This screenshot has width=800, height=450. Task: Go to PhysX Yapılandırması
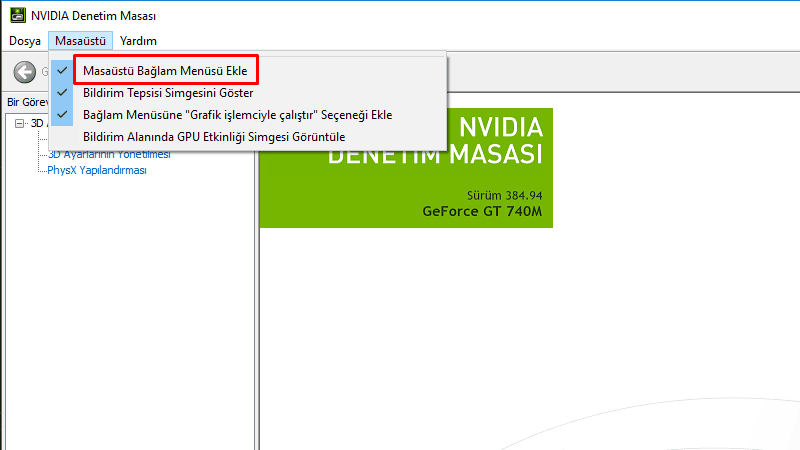[x=97, y=170]
